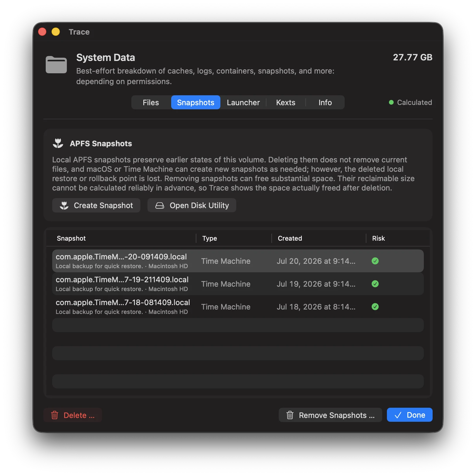
Task: Create a new snapshot
Action: click(x=96, y=205)
